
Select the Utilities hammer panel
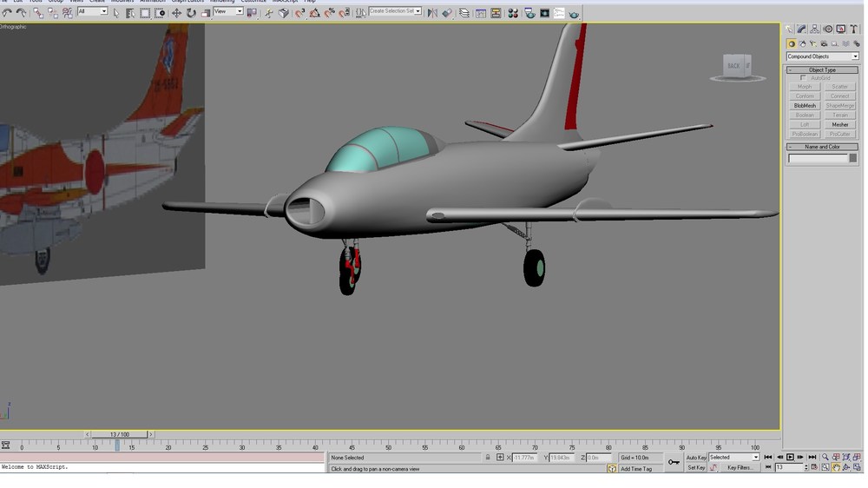(x=853, y=30)
